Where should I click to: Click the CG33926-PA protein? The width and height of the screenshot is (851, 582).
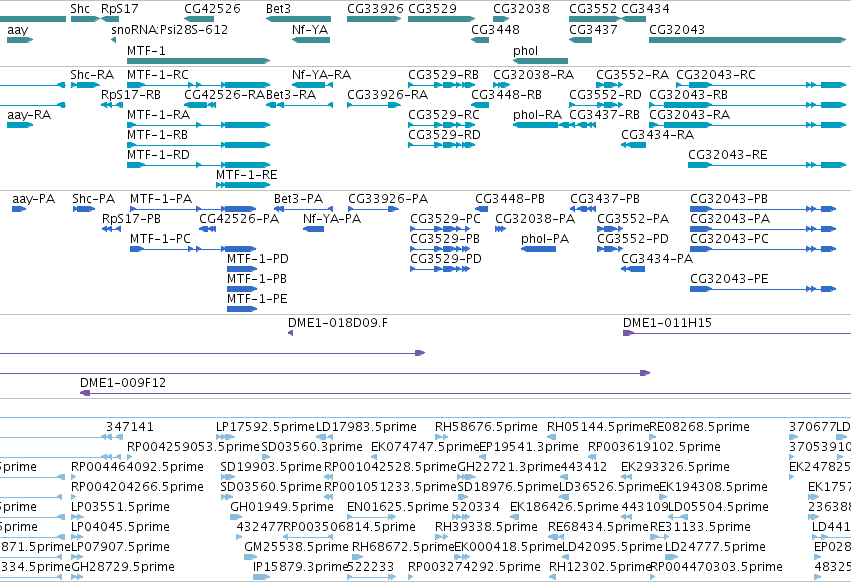374,209
